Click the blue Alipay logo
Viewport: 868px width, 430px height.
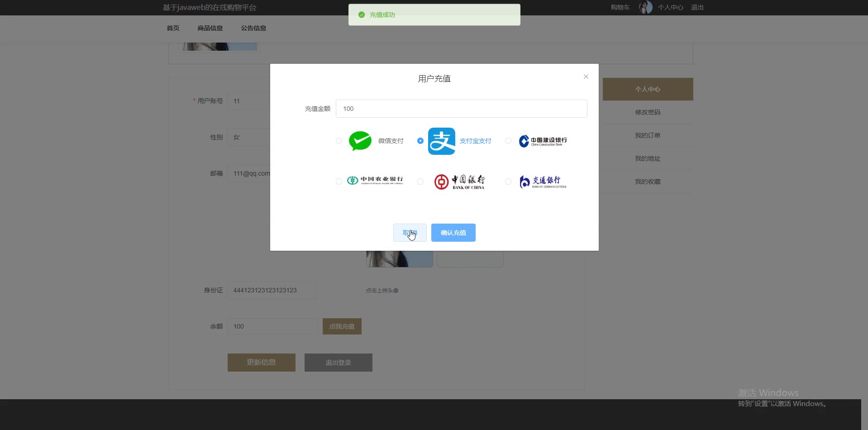(442, 141)
